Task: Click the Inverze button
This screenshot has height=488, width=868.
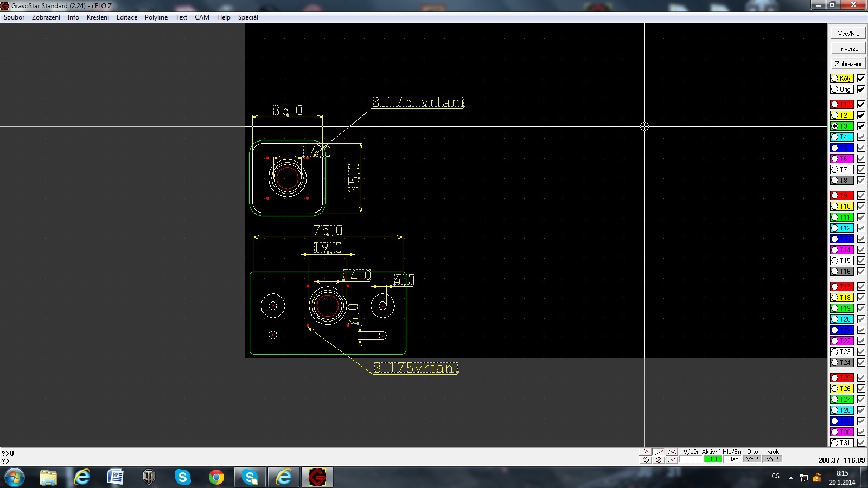Action: click(848, 48)
